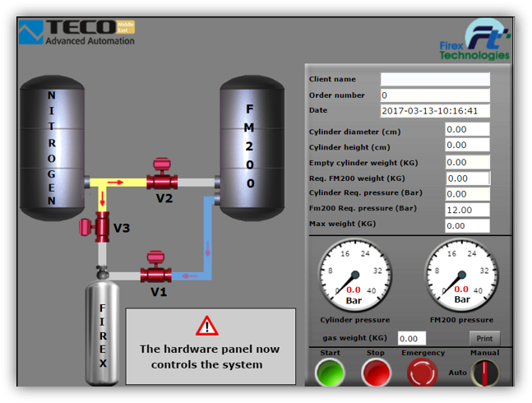
Task: Select the Fm200 Req. pressure field
Action: pyautogui.click(x=466, y=209)
